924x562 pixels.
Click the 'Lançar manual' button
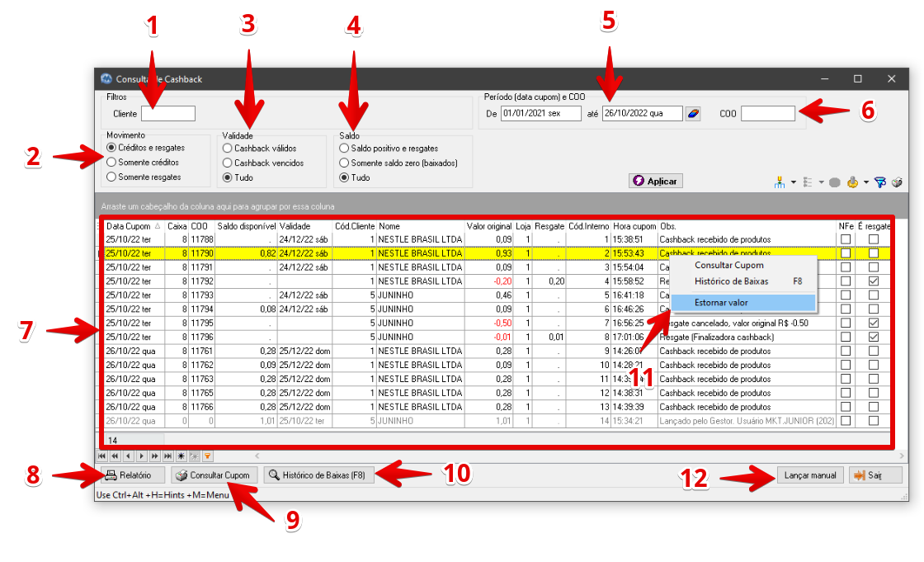[809, 475]
